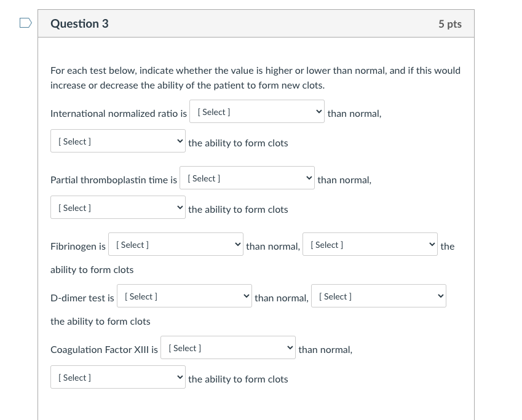
Task: Open the first dropdown after 'D-dimer test is'
Action: tap(184, 296)
